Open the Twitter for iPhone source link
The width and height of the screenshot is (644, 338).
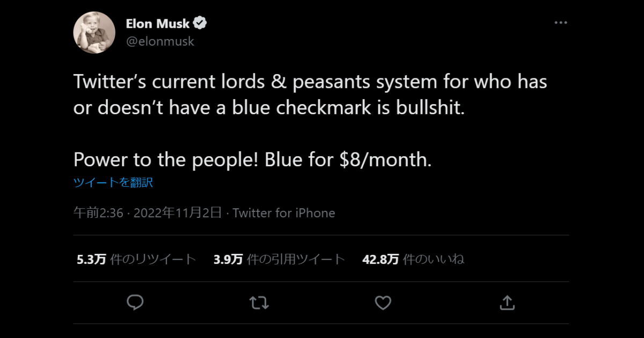click(284, 213)
